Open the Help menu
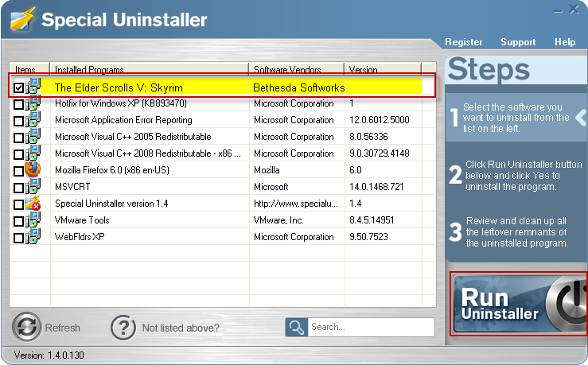The width and height of the screenshot is (588, 365). point(565,42)
